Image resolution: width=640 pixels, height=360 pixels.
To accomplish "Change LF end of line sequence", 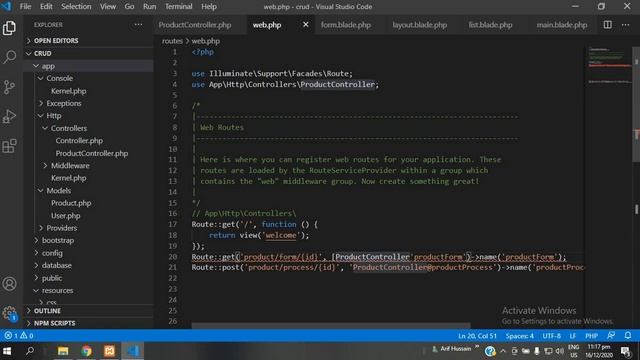I will coord(573,336).
